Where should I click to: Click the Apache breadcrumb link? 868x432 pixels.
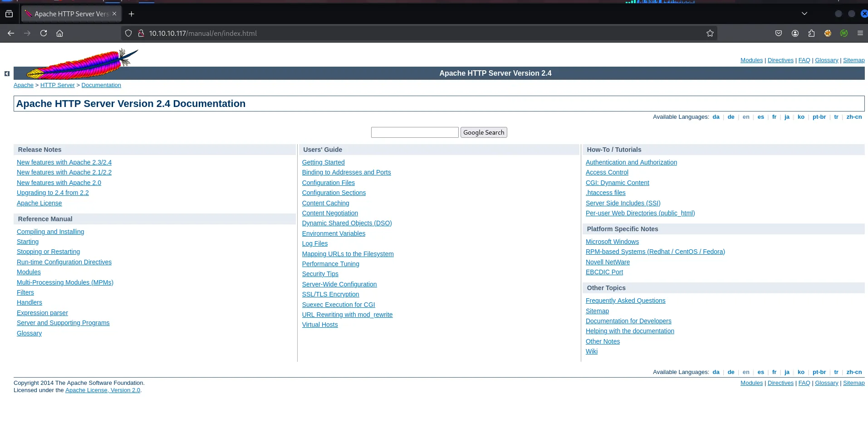click(24, 85)
